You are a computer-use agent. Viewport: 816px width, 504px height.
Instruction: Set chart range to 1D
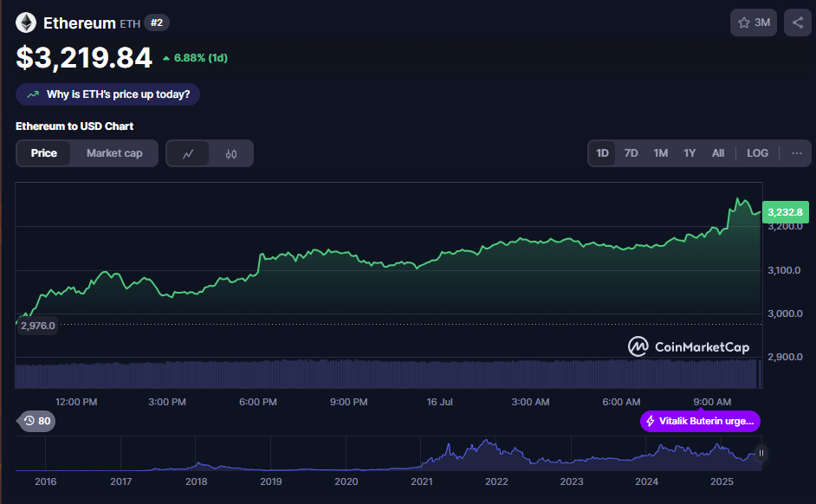pos(602,153)
